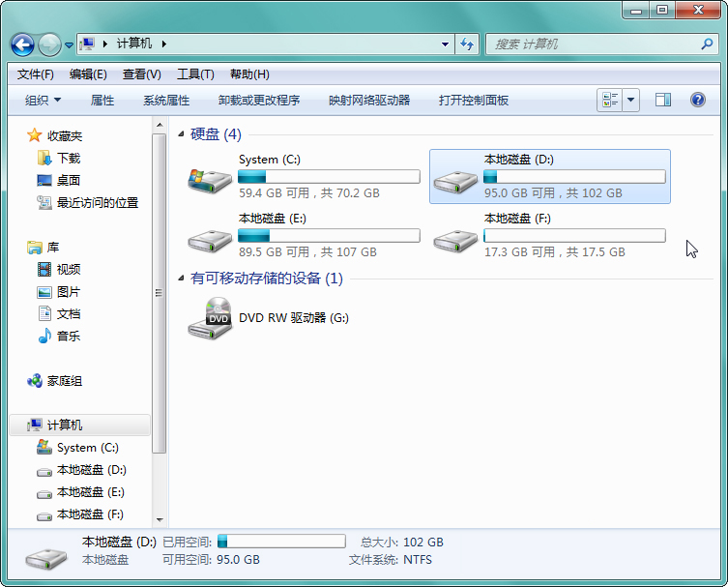
Task: Click the computer icon in the address bar
Action: click(x=87, y=44)
